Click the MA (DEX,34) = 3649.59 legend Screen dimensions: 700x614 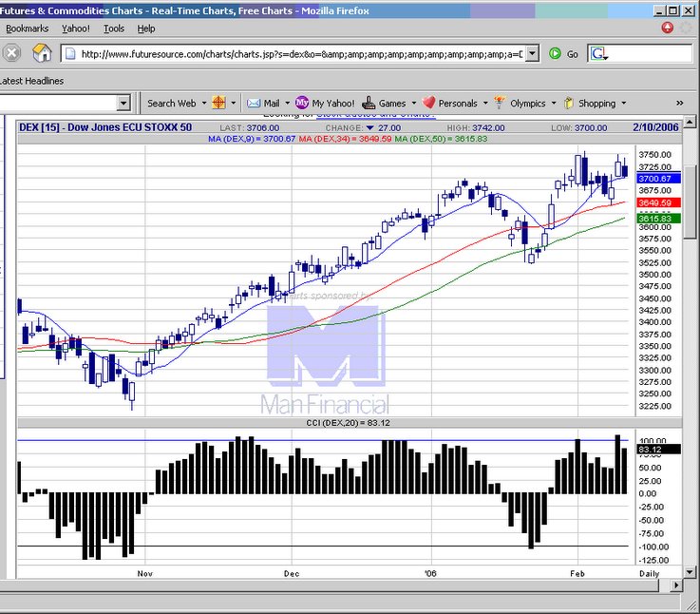pos(345,139)
